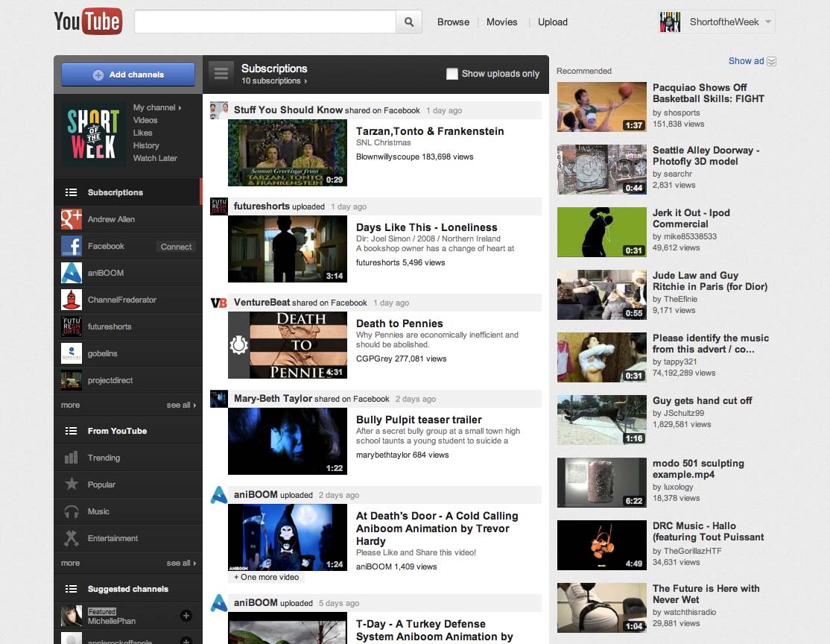Screen dimensions: 830x644
Task: Click the Subscriptions list icon in header
Action: click(221, 73)
